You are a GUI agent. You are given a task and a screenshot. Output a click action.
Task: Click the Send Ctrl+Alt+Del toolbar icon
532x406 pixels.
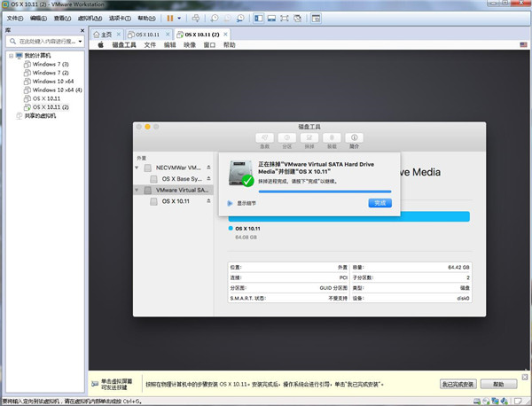[196, 19]
